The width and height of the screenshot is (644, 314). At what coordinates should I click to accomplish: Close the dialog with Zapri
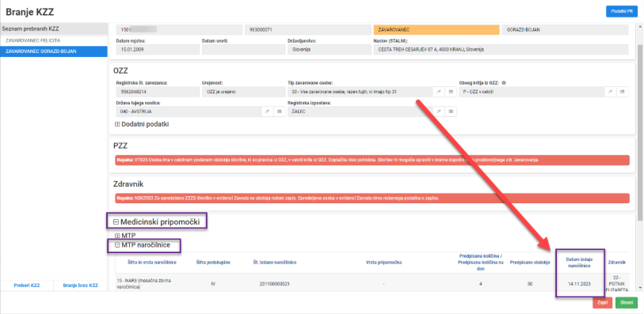click(602, 302)
